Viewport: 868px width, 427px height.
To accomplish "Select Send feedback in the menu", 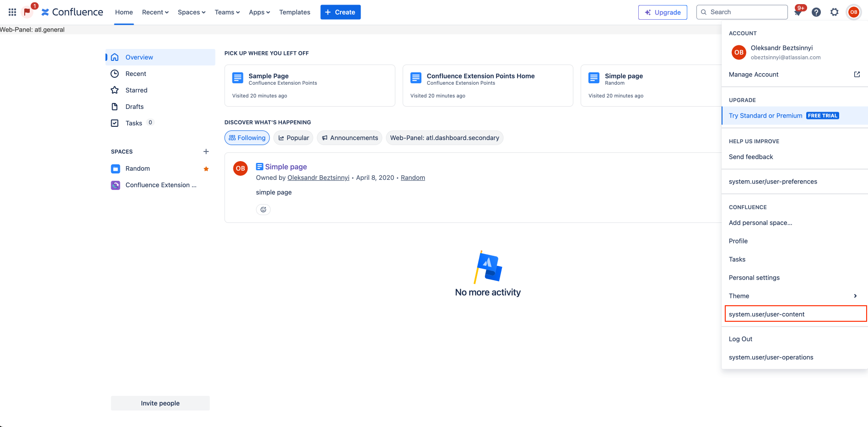I will 795,157.
